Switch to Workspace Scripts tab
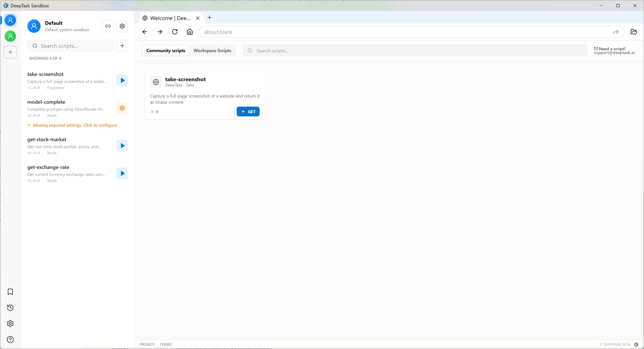Image resolution: width=644 pixels, height=349 pixels. point(212,50)
